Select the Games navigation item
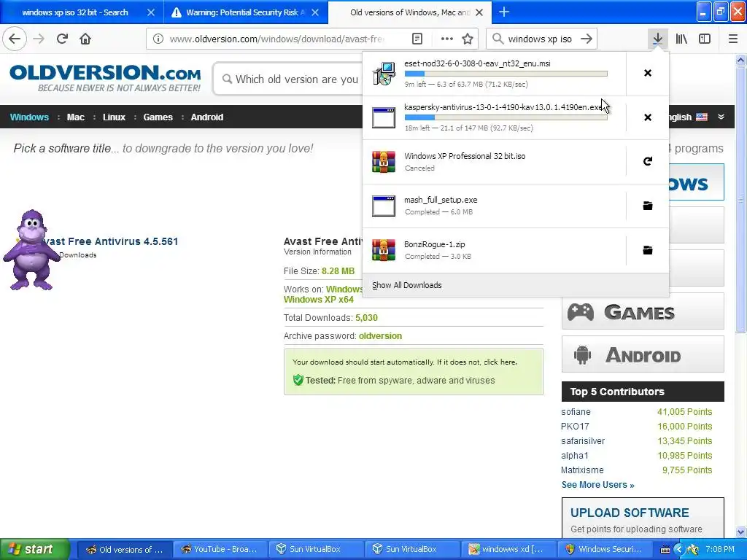The width and height of the screenshot is (747, 560). [158, 117]
